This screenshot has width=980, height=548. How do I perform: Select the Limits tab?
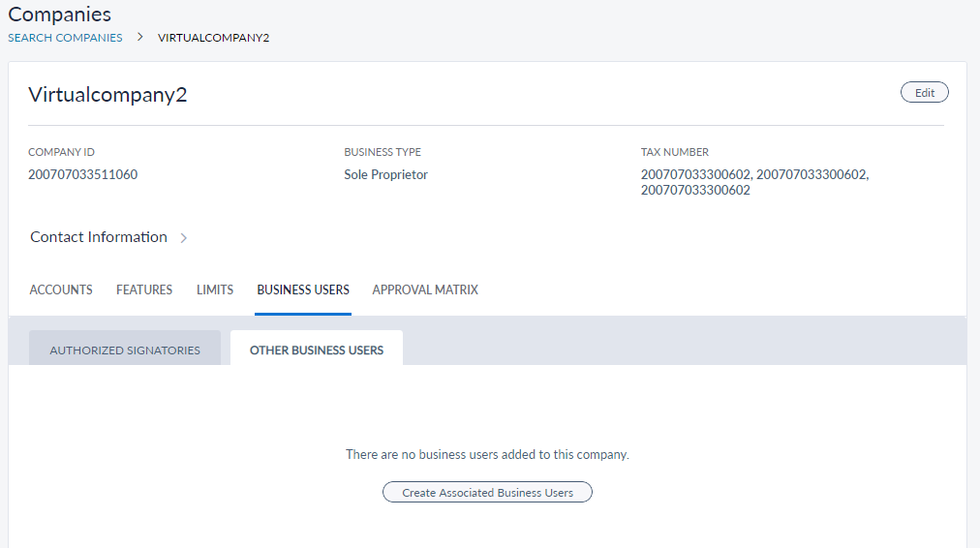click(215, 289)
